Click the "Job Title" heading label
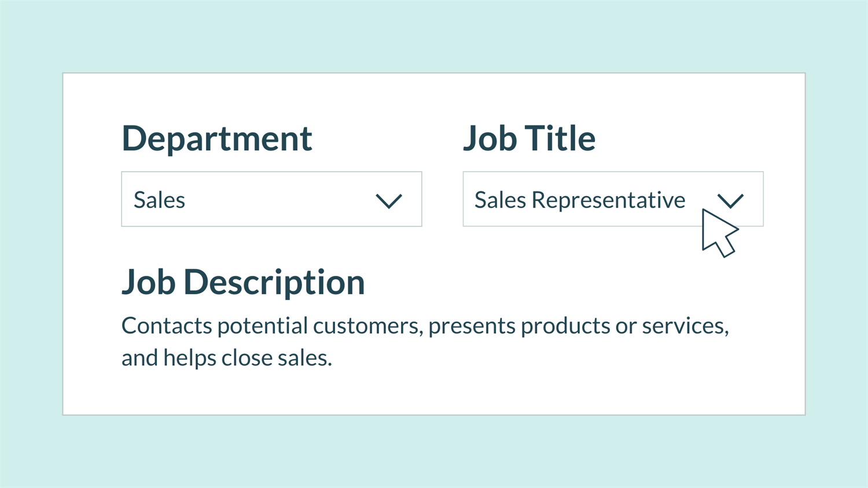Image resolution: width=868 pixels, height=488 pixels. tap(529, 139)
